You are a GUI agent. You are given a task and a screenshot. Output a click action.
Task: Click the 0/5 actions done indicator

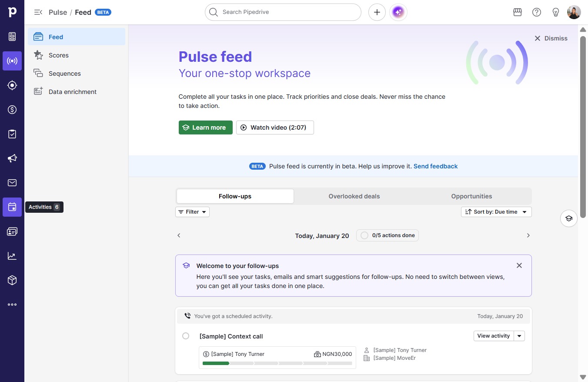pos(388,235)
